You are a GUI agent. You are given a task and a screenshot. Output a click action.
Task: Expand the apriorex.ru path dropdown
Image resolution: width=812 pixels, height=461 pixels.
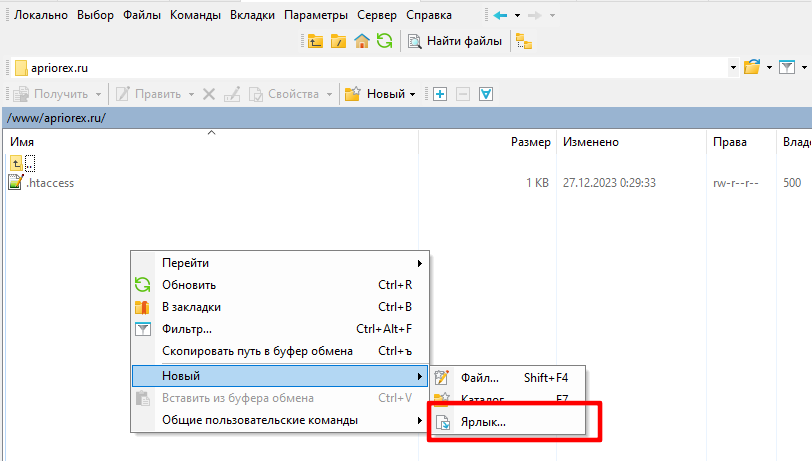point(735,67)
